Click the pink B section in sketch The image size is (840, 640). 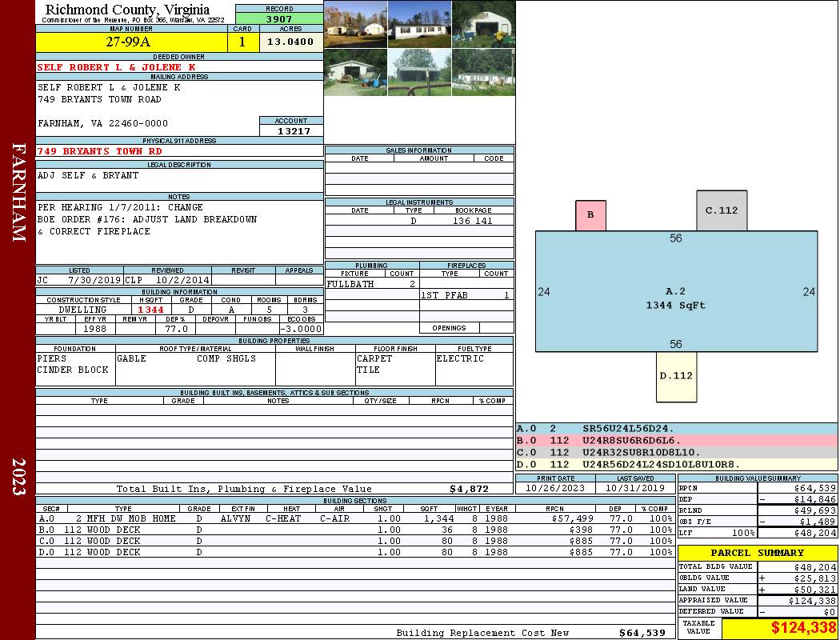pyautogui.click(x=590, y=215)
